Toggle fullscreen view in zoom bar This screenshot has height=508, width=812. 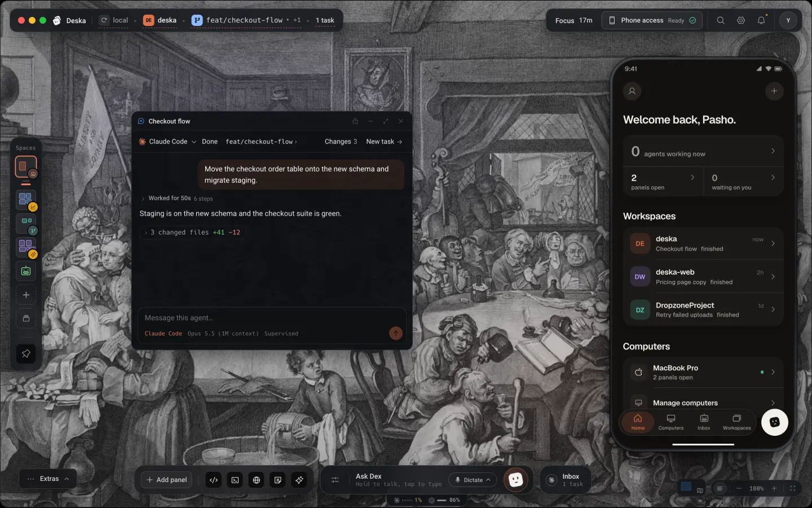pos(793,488)
